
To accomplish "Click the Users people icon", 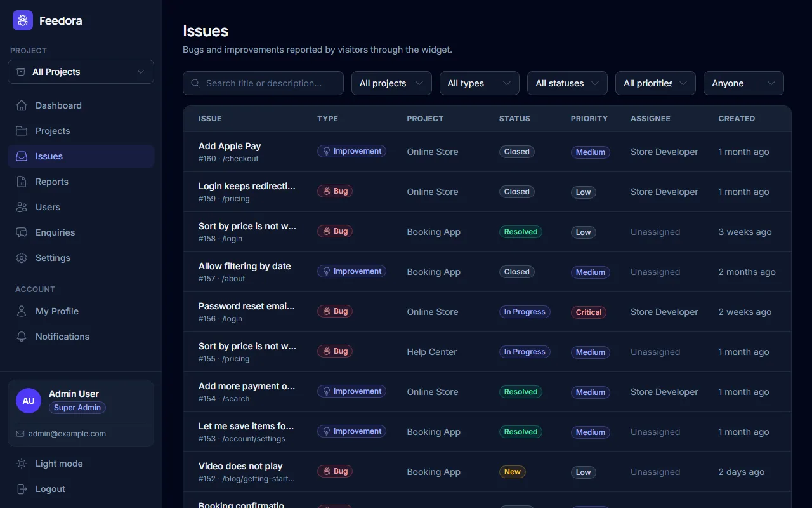I will pos(22,207).
